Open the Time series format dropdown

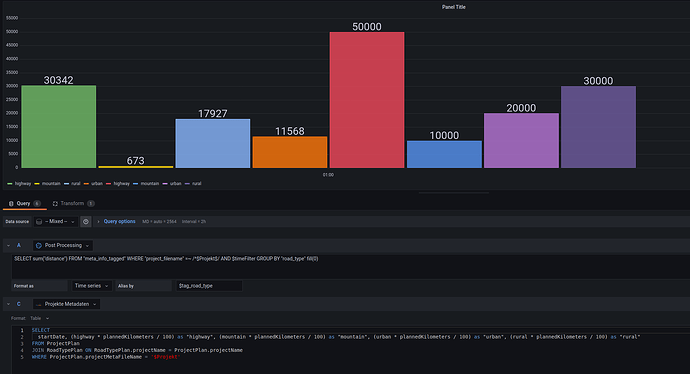click(92, 286)
